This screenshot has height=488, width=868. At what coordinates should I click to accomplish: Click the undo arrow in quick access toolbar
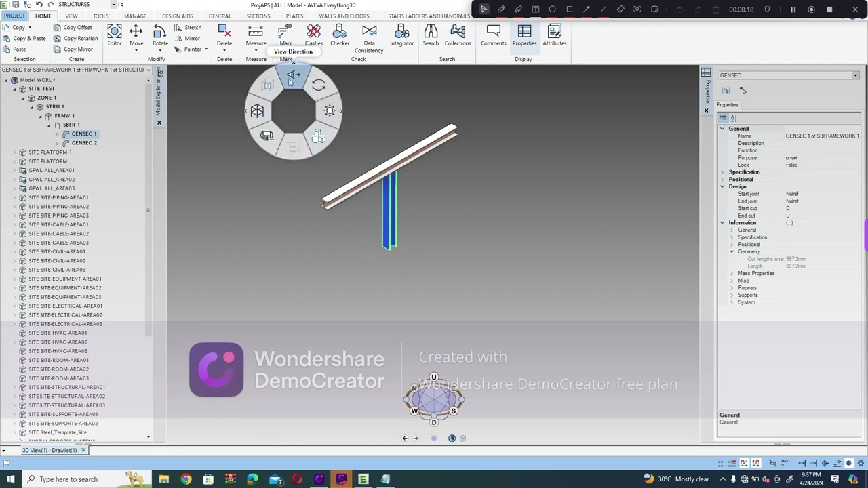39,5
